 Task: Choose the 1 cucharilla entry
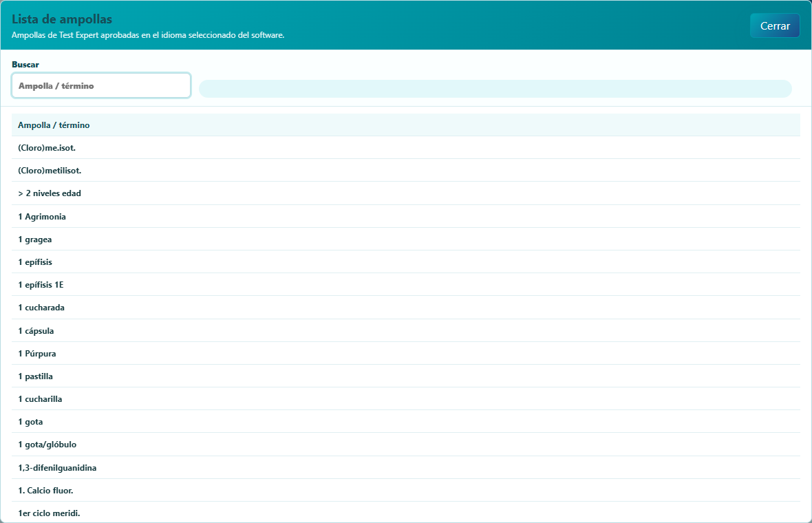pos(405,398)
